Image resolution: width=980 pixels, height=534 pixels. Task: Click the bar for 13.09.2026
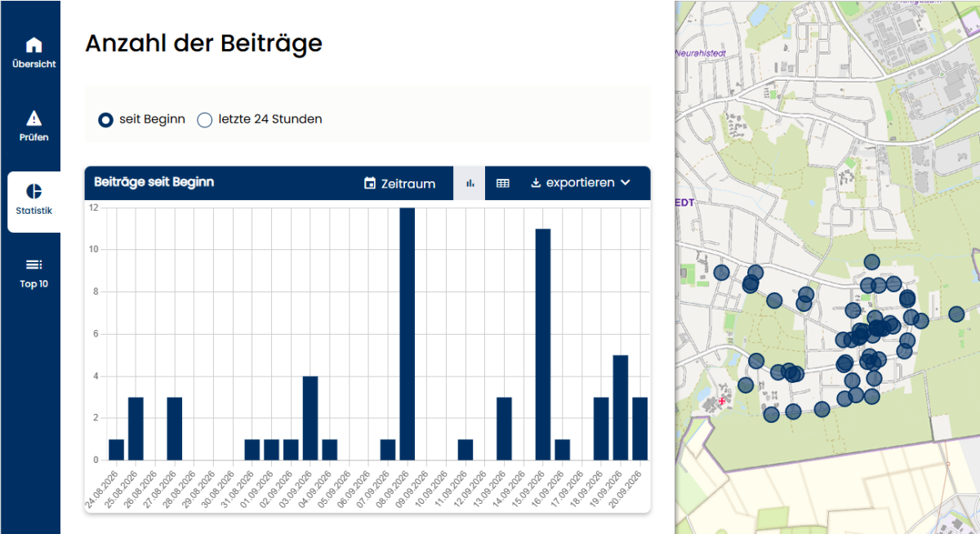504,429
